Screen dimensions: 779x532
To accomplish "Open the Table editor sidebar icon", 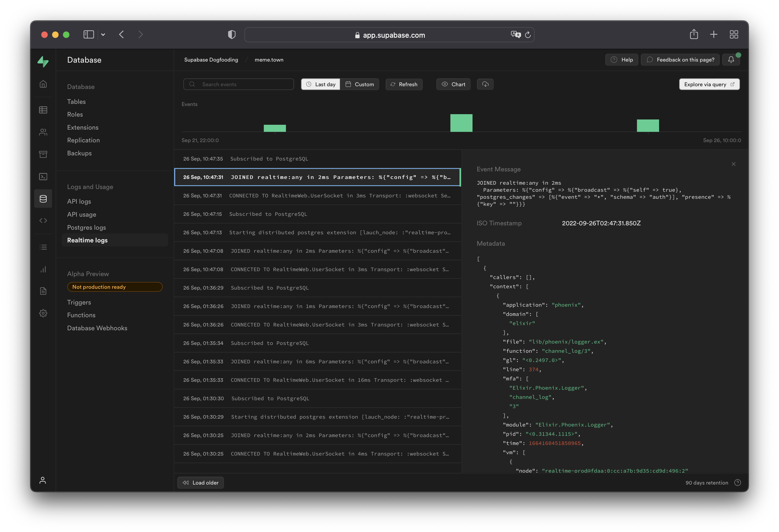I will point(43,110).
